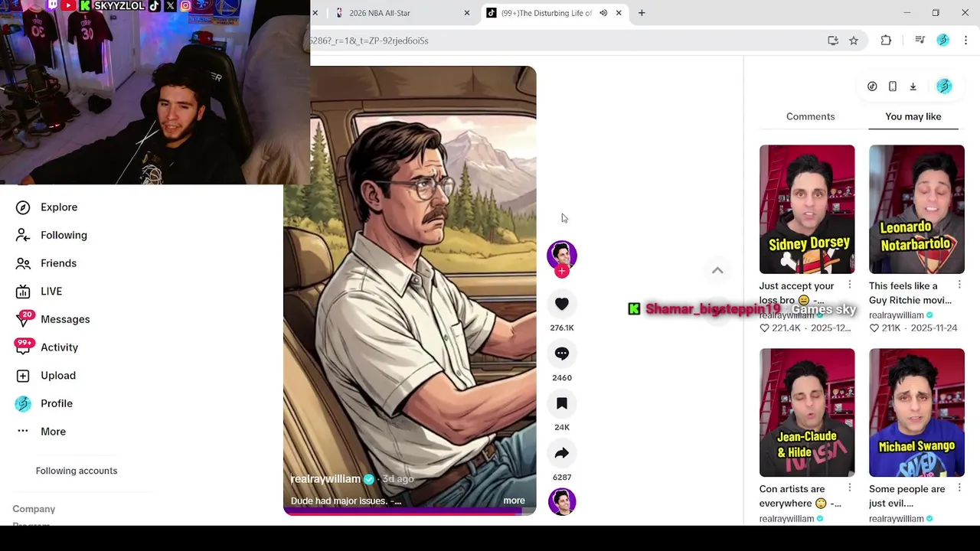Open options for 'This feels like a' card
Screen dimensions: 980x551
coord(959,285)
